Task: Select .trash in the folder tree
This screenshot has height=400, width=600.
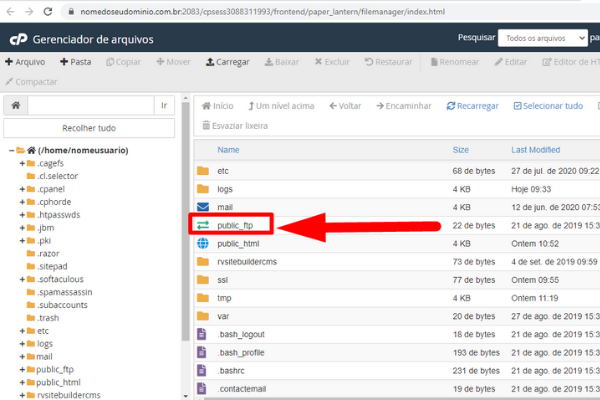Action: 48,318
